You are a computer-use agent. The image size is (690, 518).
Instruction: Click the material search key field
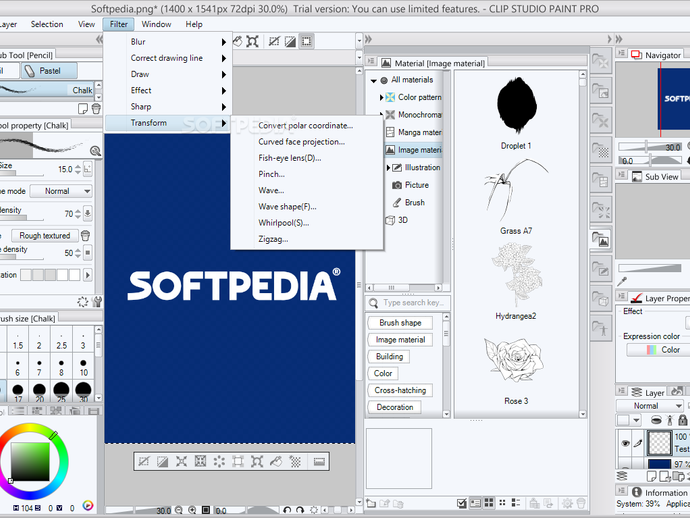point(408,303)
